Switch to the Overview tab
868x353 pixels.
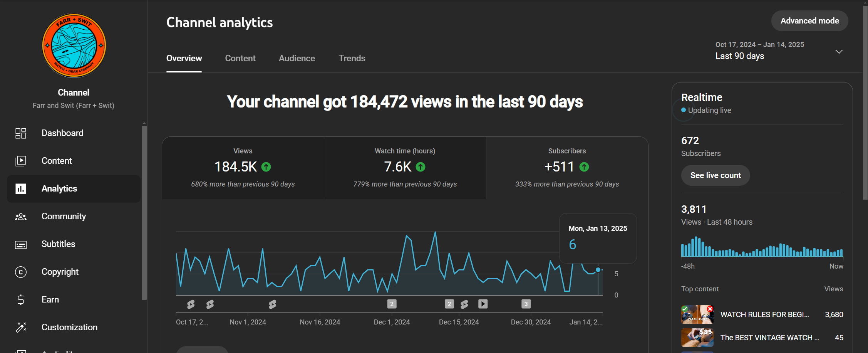184,58
